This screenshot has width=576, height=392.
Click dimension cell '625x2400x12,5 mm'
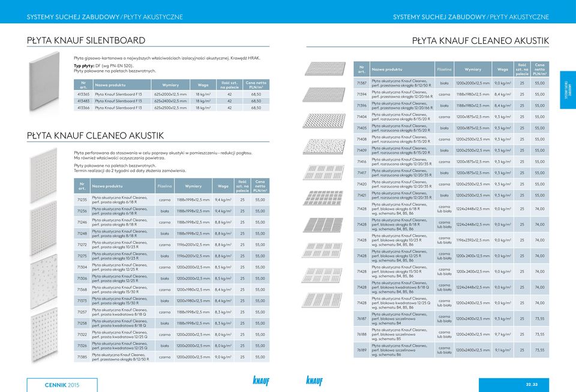[170, 101]
